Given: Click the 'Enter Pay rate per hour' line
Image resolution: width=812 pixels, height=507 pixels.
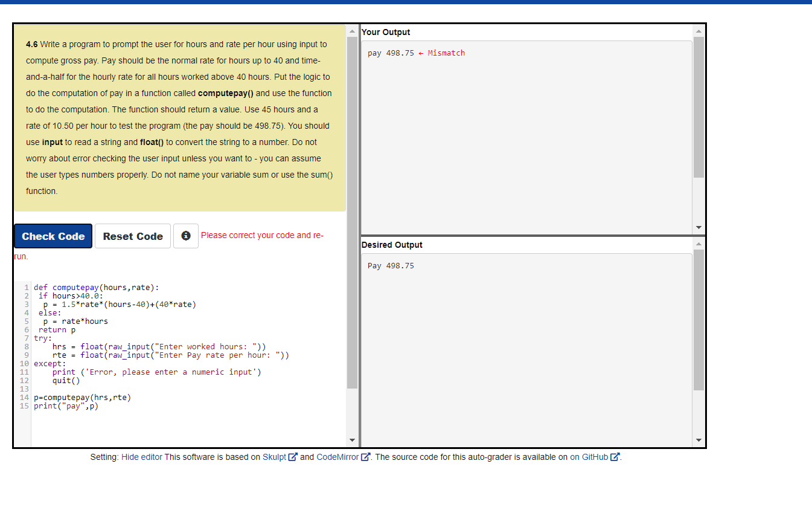Looking at the screenshot, I should click(171, 355).
